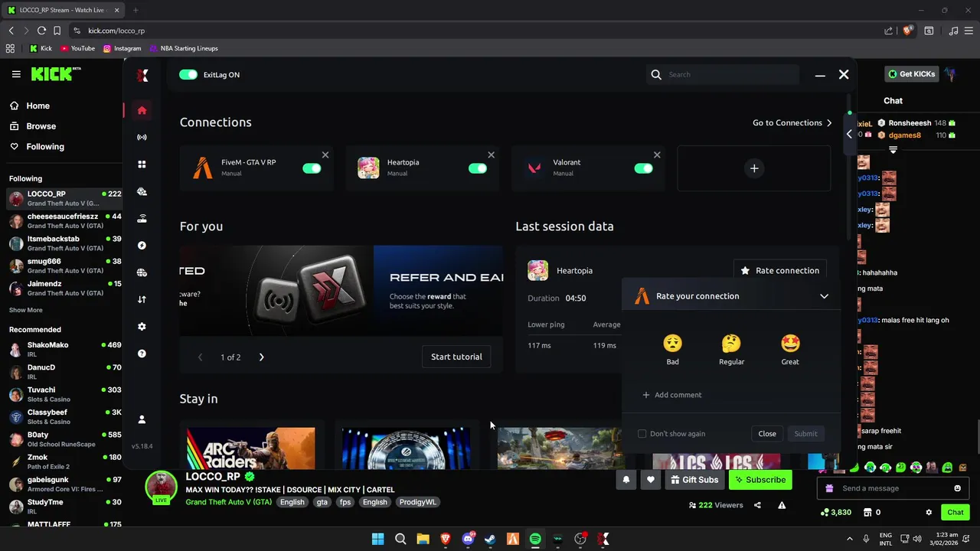980x551 pixels.
Task: Open the Kick hamburger menu
Action: click(16, 74)
